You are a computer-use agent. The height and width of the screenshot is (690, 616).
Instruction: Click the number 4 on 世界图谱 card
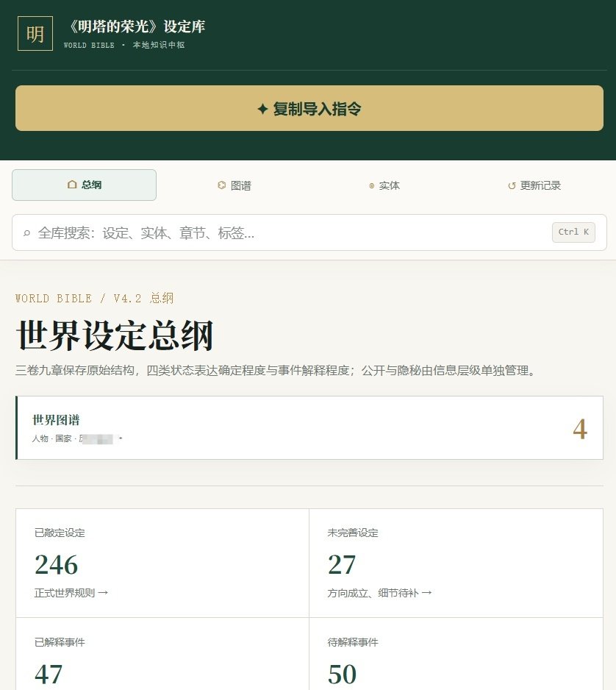[580, 429]
